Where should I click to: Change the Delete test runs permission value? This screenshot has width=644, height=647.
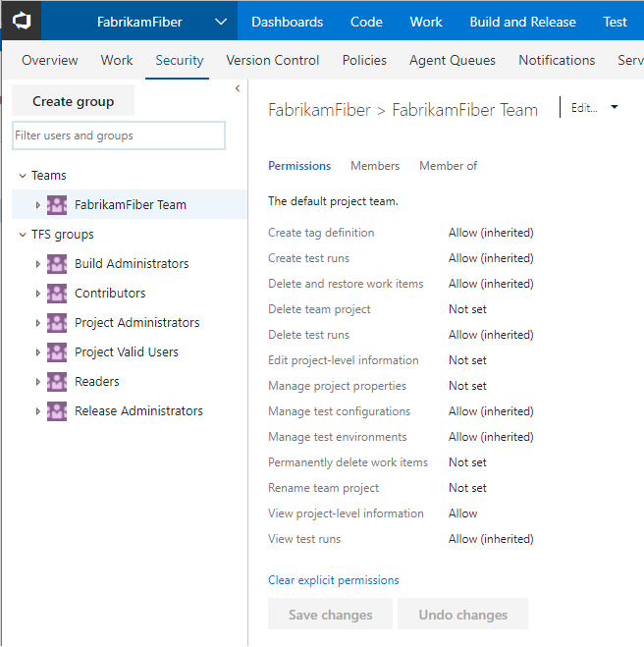coord(491,335)
